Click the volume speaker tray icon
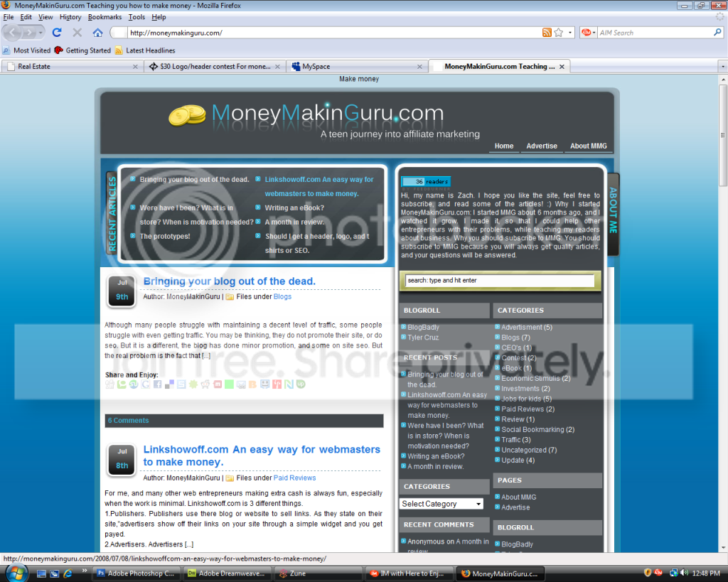Image resolution: width=728 pixels, height=582 pixels. pos(685,573)
